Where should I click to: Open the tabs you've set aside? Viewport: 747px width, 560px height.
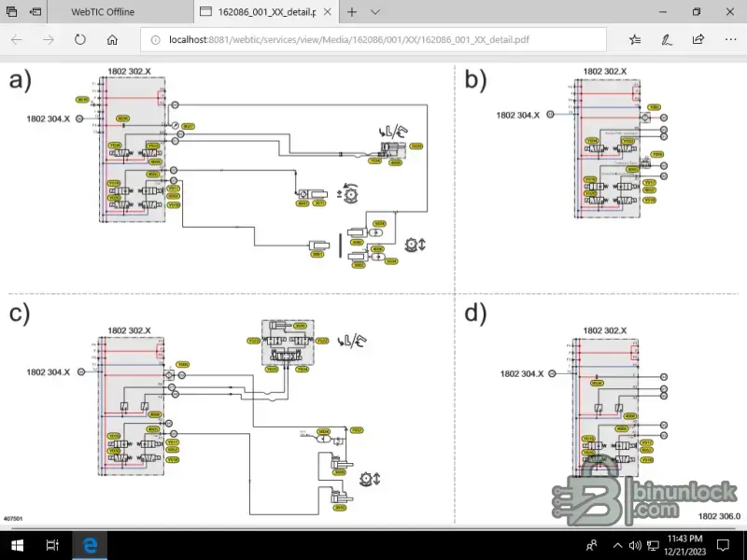[x=11, y=12]
